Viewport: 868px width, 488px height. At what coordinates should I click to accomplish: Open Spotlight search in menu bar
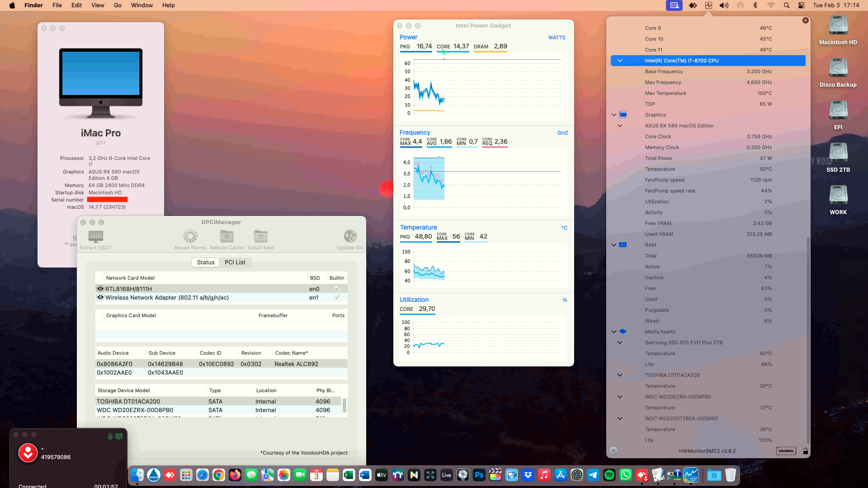(x=787, y=5)
